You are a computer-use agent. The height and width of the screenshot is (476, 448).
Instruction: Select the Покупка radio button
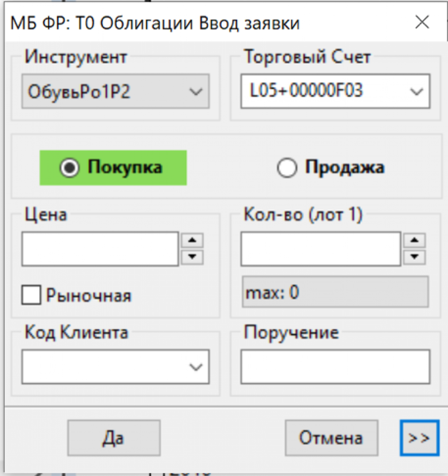pyautogui.click(x=70, y=168)
